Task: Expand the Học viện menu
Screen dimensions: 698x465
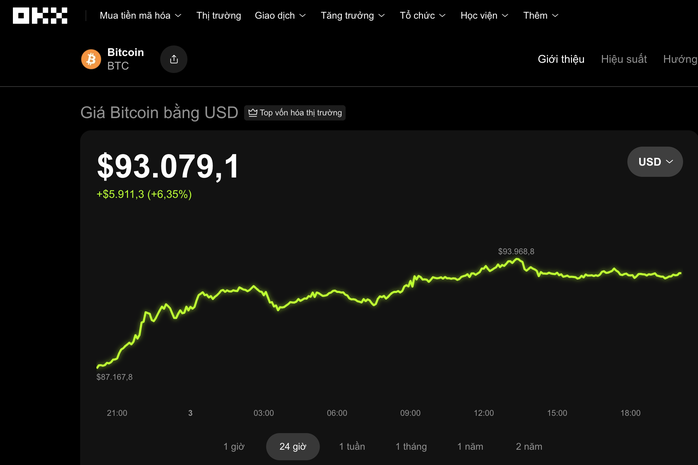Action: tap(484, 16)
